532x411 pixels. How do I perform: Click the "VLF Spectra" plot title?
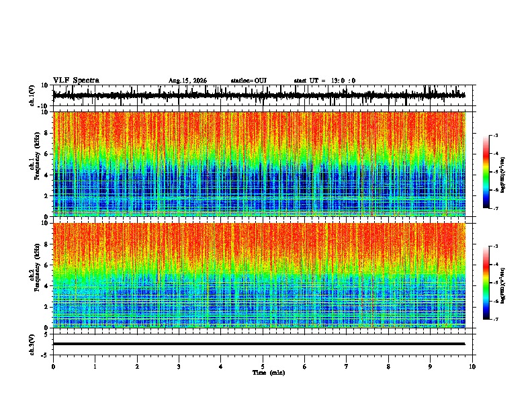(76, 81)
